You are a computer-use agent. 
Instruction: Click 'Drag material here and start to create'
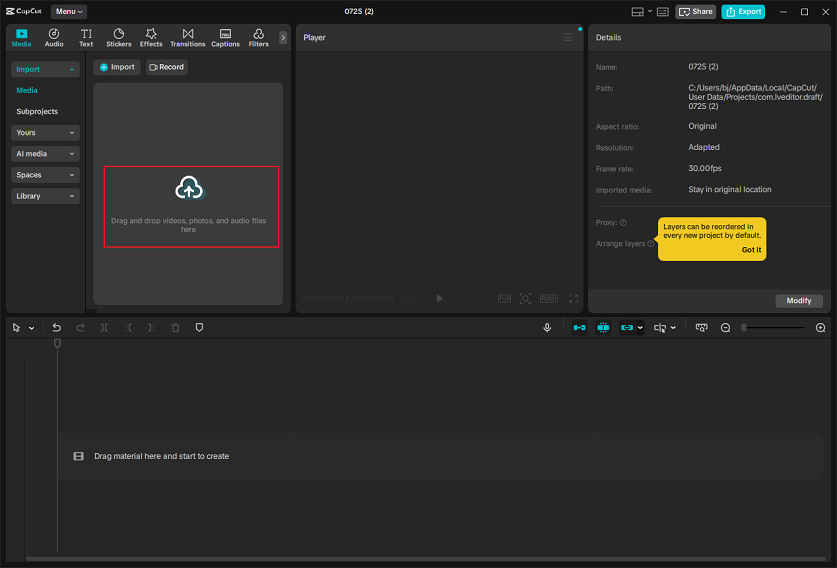point(161,456)
